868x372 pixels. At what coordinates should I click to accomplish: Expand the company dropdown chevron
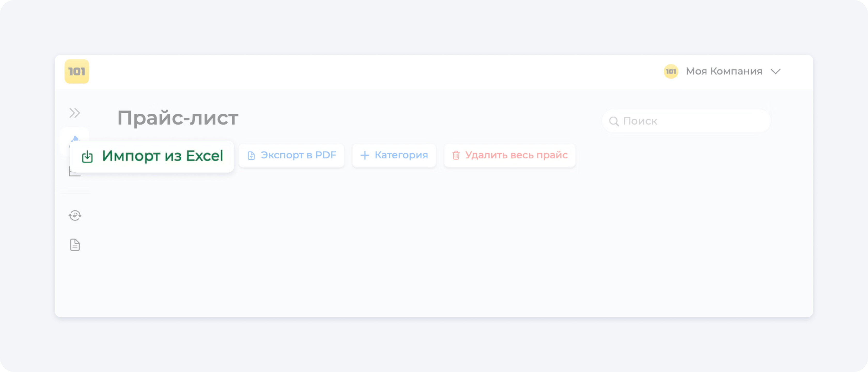point(776,72)
